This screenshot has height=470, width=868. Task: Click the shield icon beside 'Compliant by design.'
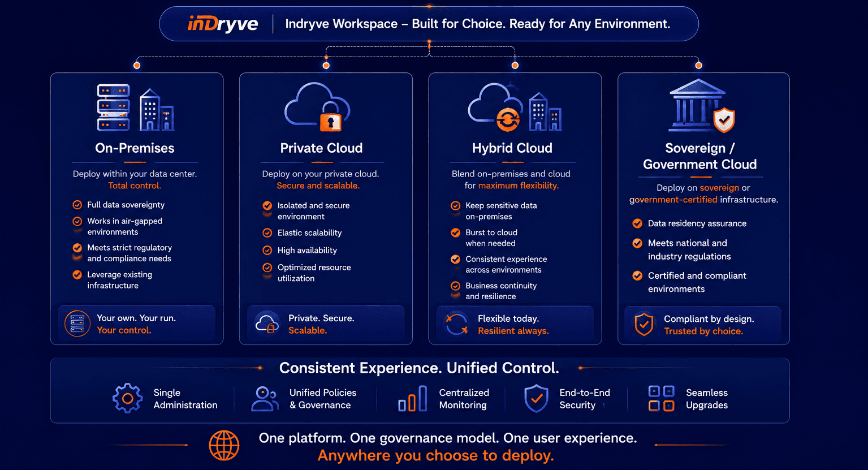tap(644, 325)
